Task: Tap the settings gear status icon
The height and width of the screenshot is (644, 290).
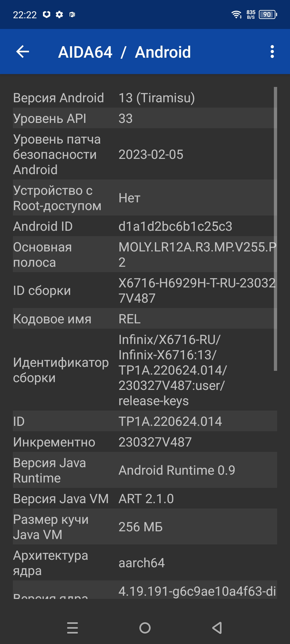Action: point(59,14)
